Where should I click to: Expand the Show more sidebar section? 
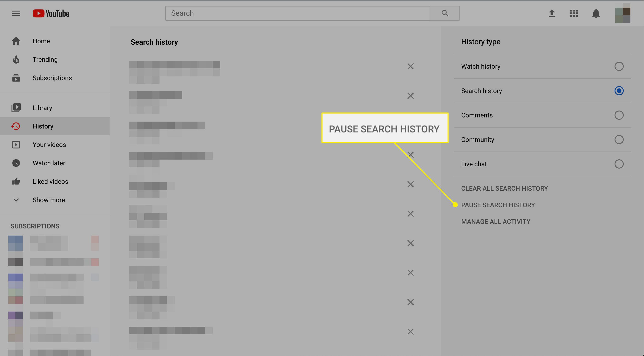click(49, 200)
